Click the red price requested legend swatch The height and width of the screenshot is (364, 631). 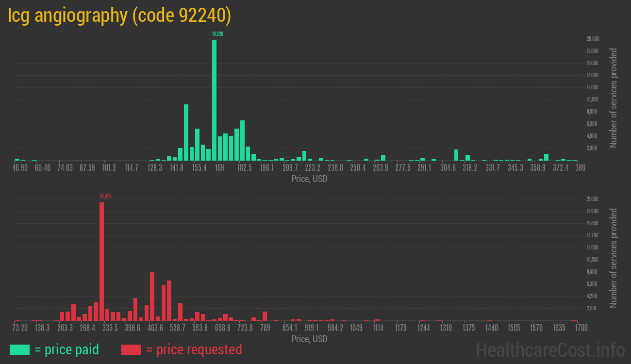tap(131, 349)
